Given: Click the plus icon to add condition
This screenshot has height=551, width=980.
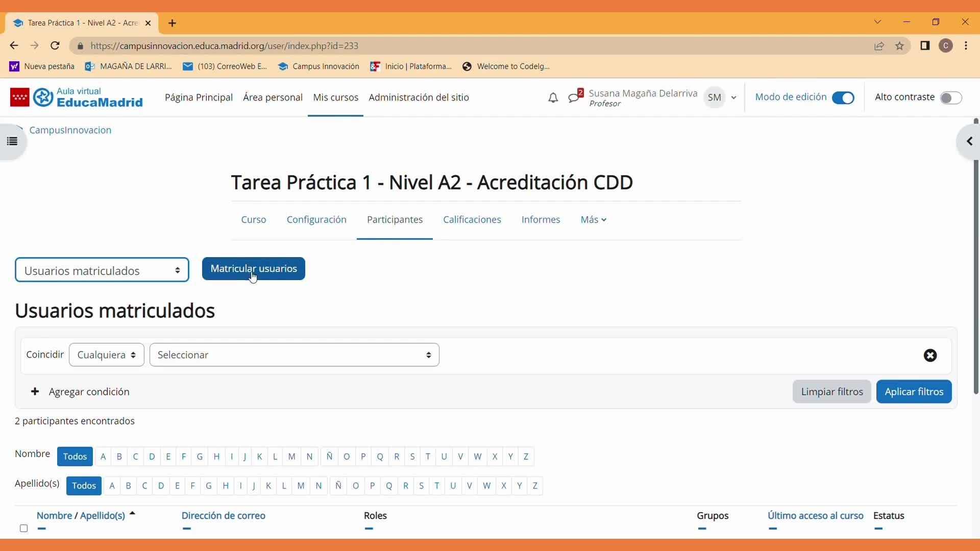Looking at the screenshot, I should tap(35, 392).
